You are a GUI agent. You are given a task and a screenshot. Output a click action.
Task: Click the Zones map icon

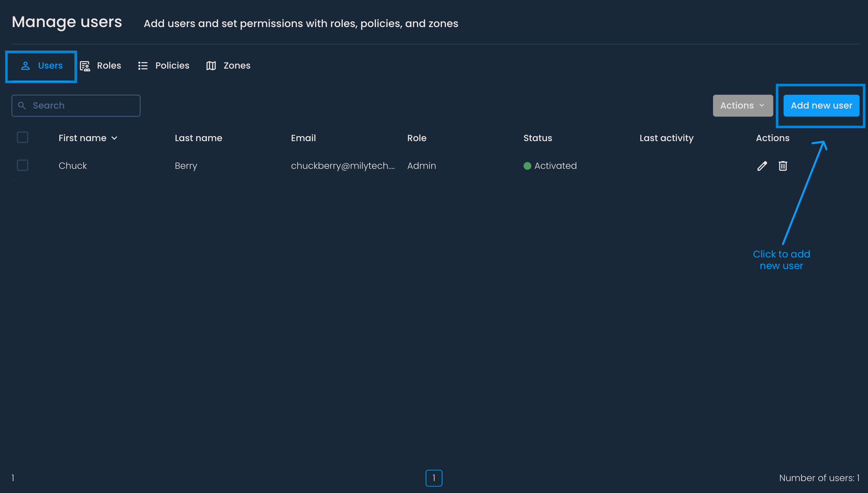coord(211,66)
